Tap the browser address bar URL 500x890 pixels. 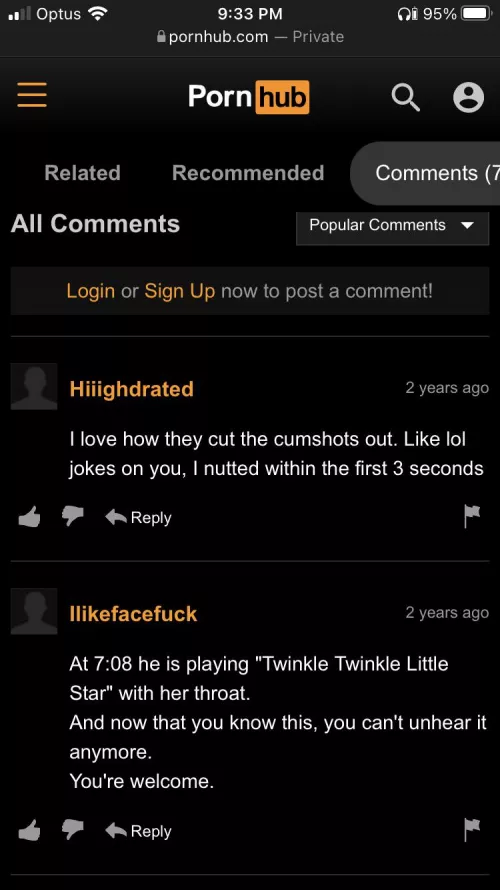pyautogui.click(x=250, y=37)
